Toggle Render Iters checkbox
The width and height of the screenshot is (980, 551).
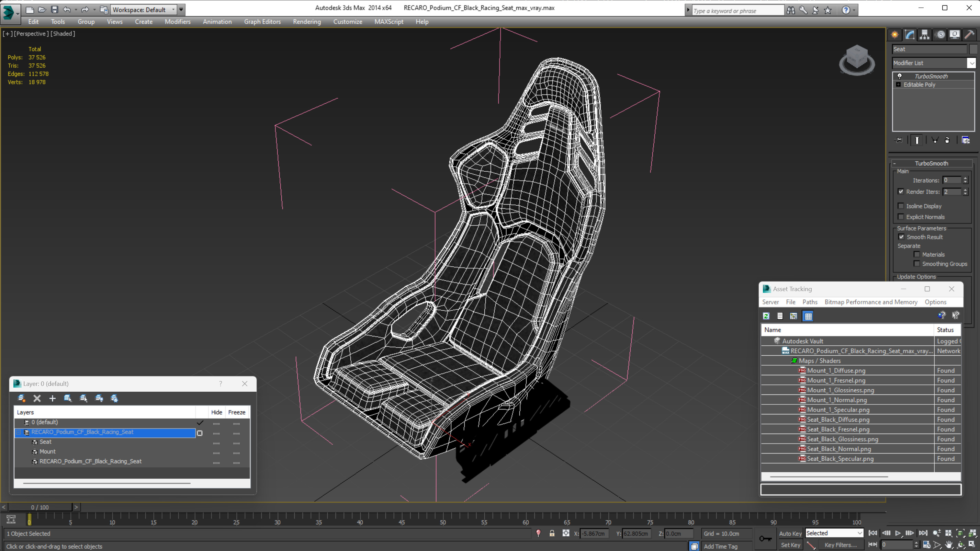(x=901, y=191)
